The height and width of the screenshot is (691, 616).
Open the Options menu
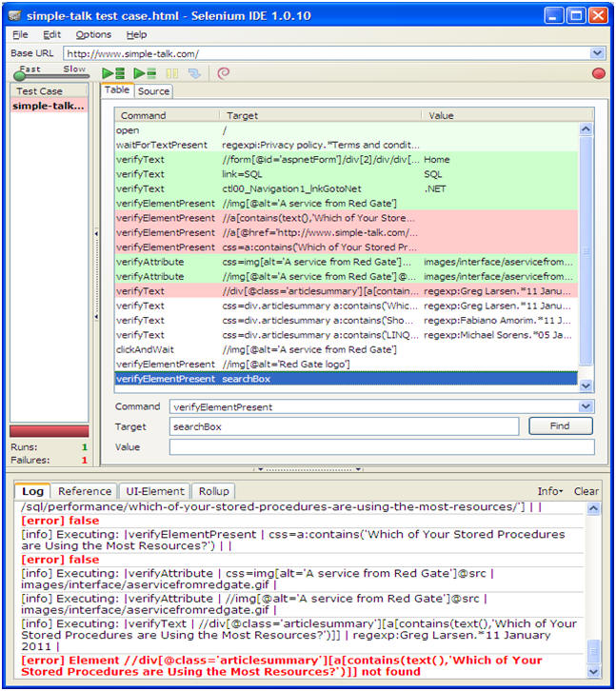(x=93, y=35)
